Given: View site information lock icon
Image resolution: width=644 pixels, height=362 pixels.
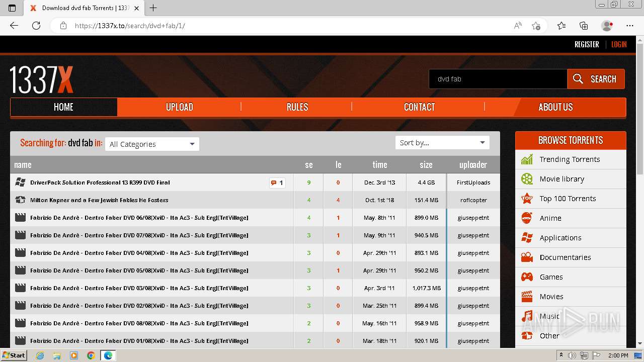Looking at the screenshot, I should [x=63, y=26].
